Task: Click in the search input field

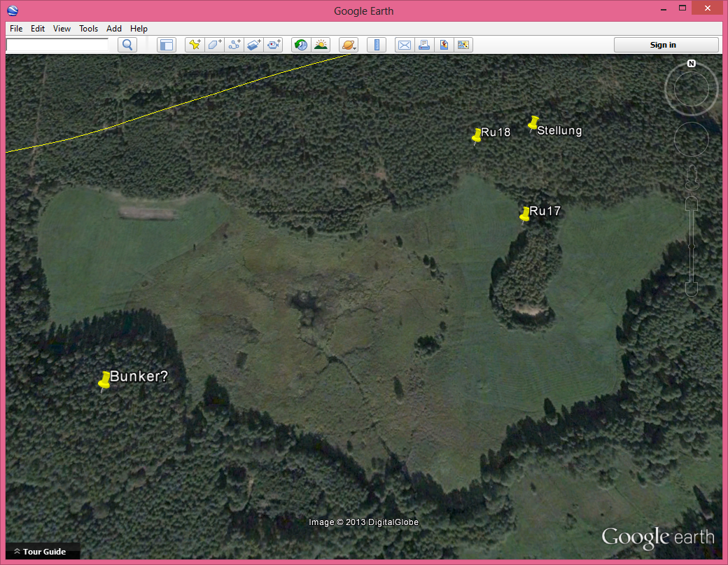Action: (57, 44)
